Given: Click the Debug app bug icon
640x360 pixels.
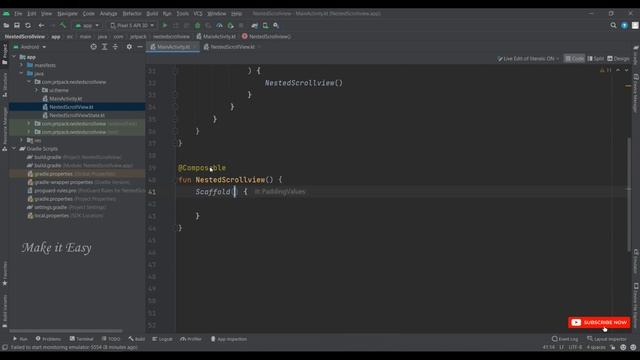Looking at the screenshot, I should [198, 25].
